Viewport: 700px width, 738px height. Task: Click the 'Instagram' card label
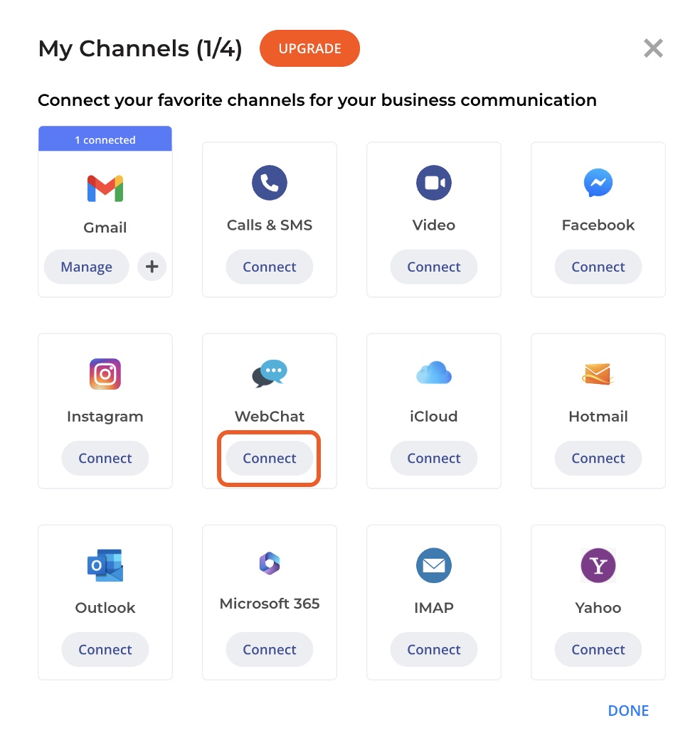tap(105, 417)
